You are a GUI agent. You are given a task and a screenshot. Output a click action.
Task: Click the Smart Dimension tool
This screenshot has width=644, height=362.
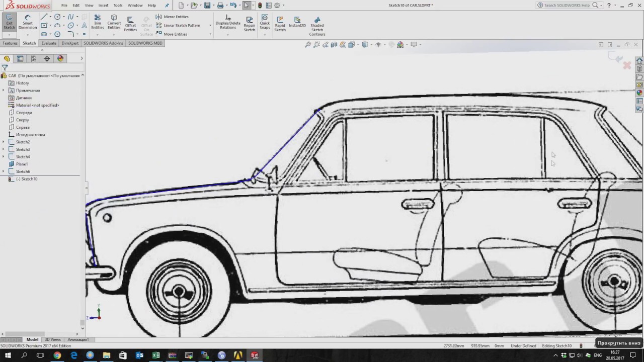point(27,22)
